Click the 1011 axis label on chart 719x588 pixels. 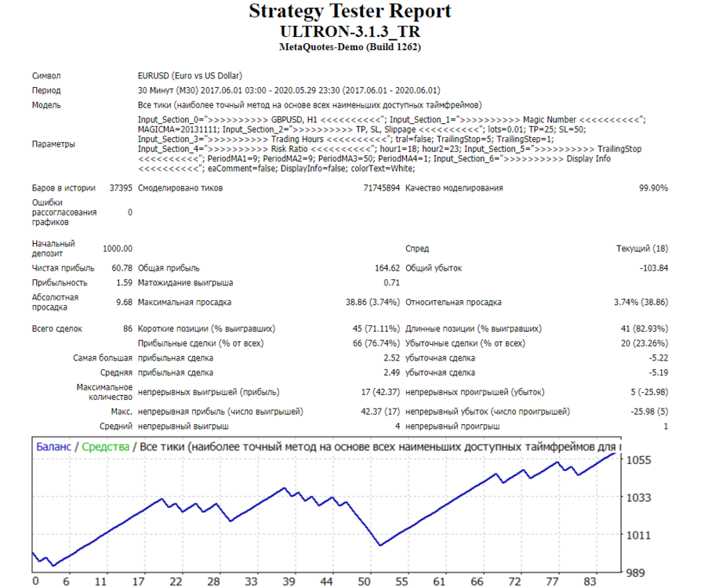638,535
